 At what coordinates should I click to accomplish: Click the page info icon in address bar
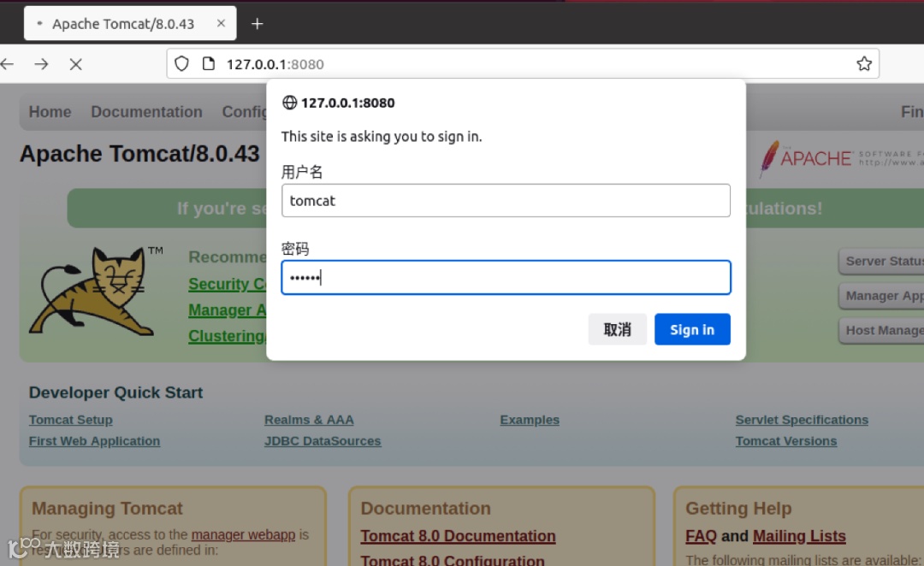209,63
